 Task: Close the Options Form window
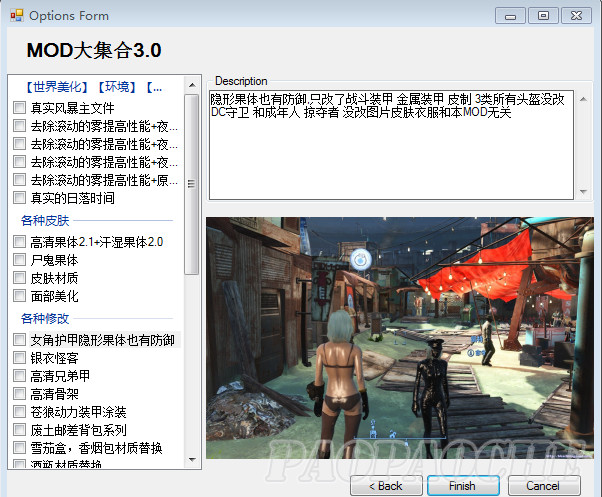click(576, 16)
